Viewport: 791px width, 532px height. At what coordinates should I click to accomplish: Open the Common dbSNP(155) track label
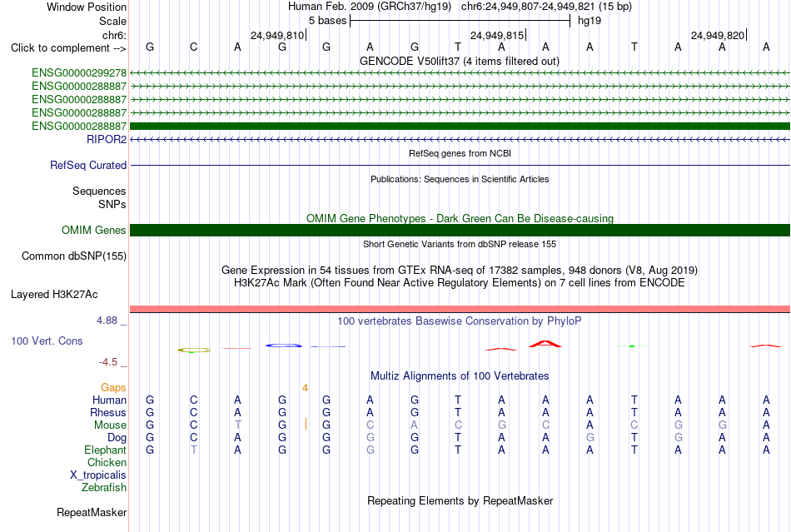coord(73,256)
